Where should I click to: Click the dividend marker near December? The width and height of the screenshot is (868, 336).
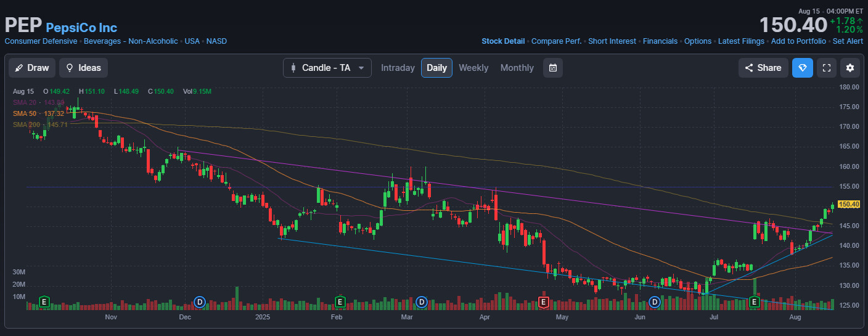point(199,301)
